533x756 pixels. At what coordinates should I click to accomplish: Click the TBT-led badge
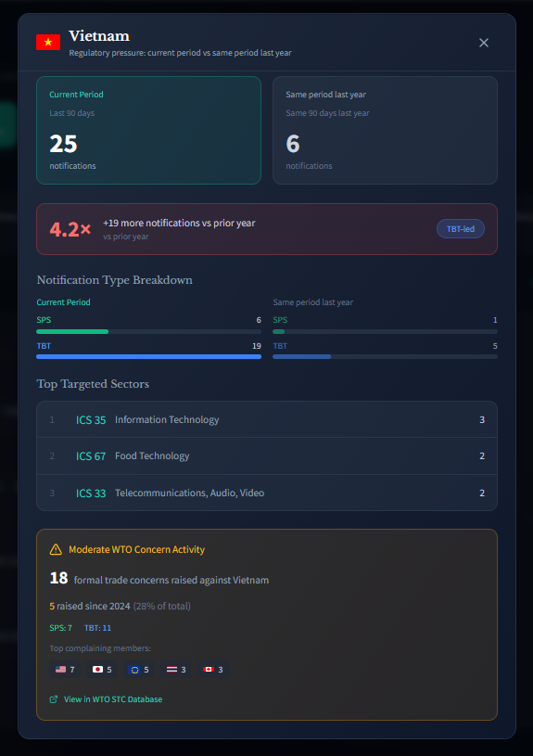click(460, 229)
